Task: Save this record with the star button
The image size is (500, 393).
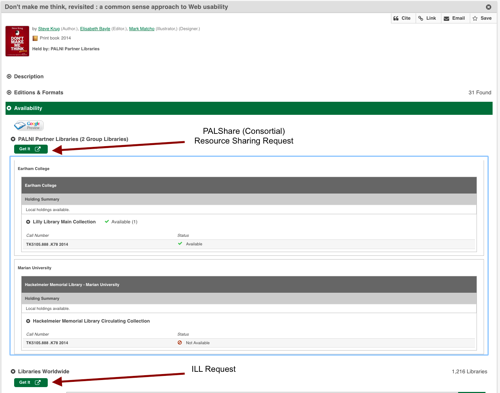Action: (x=482, y=18)
